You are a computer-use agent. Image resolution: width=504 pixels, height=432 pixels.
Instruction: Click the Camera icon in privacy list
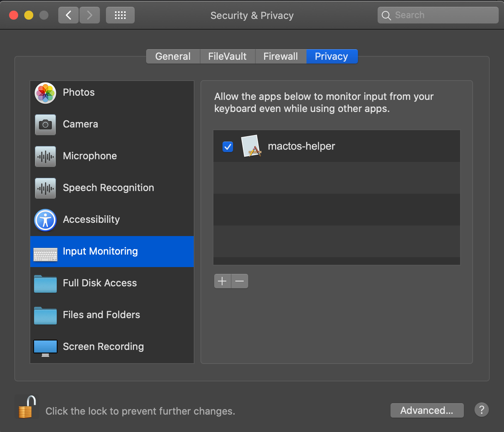(45, 124)
